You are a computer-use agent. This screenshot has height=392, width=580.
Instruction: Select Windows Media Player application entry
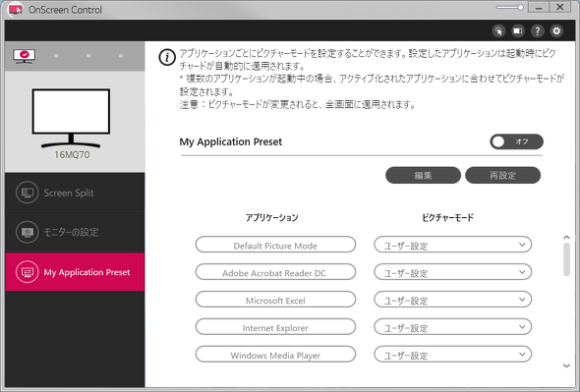(275, 355)
